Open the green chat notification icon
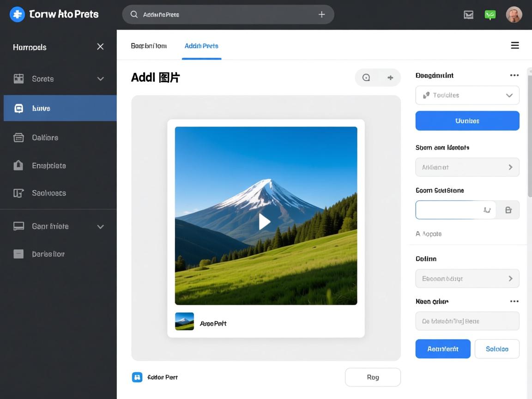 (490, 15)
